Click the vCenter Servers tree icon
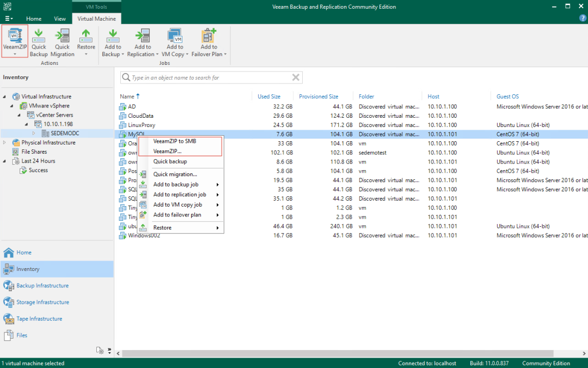This screenshot has width=588, height=368. [x=30, y=115]
